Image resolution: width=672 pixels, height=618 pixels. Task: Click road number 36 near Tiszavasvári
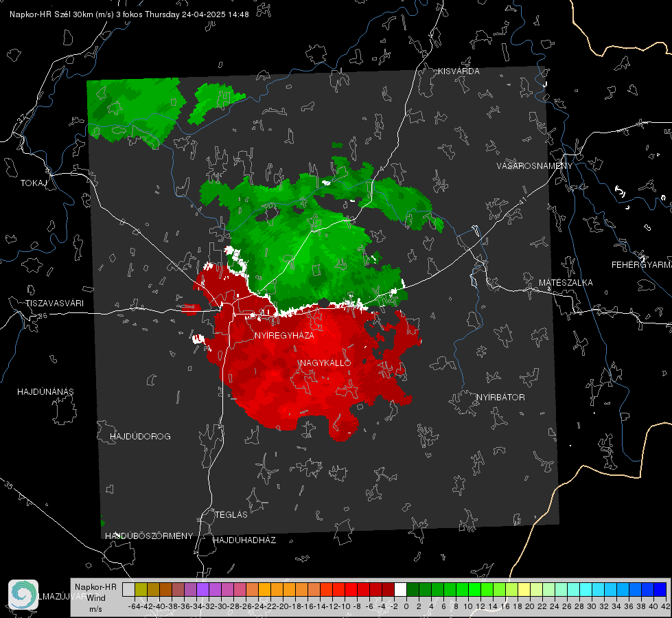click(43, 316)
